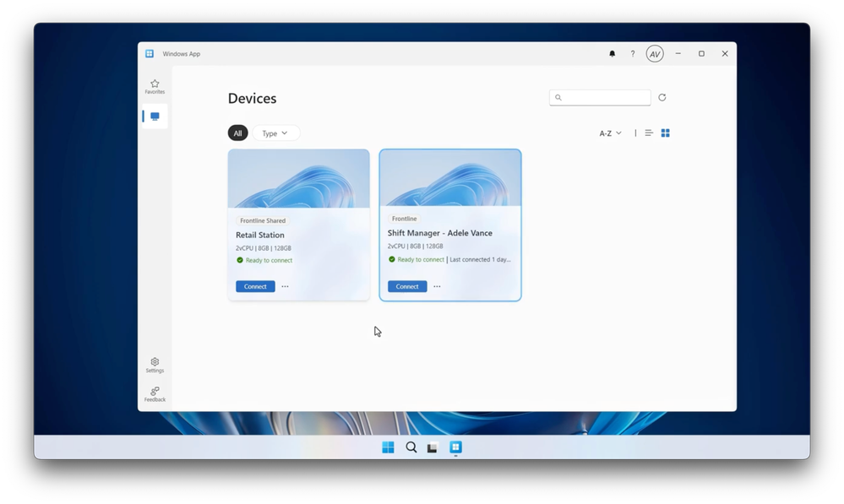
Task: Open Settings from the sidebar
Action: (x=155, y=366)
